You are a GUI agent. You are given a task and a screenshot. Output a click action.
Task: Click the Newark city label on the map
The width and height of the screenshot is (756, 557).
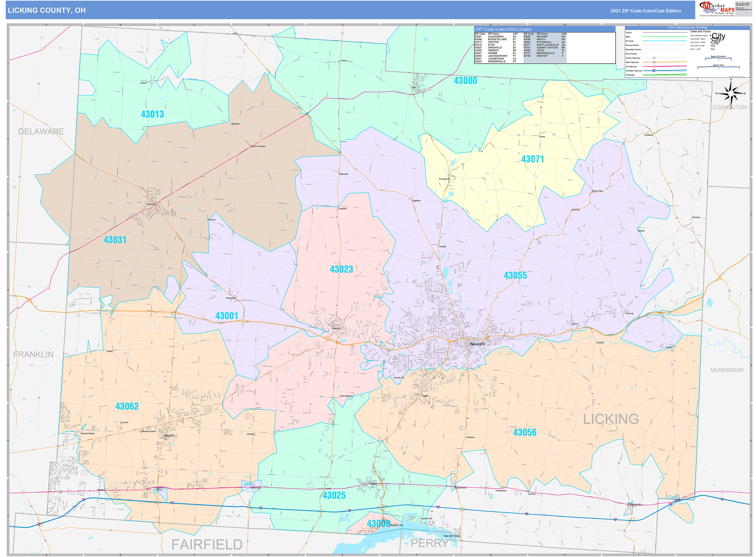pyautogui.click(x=478, y=344)
